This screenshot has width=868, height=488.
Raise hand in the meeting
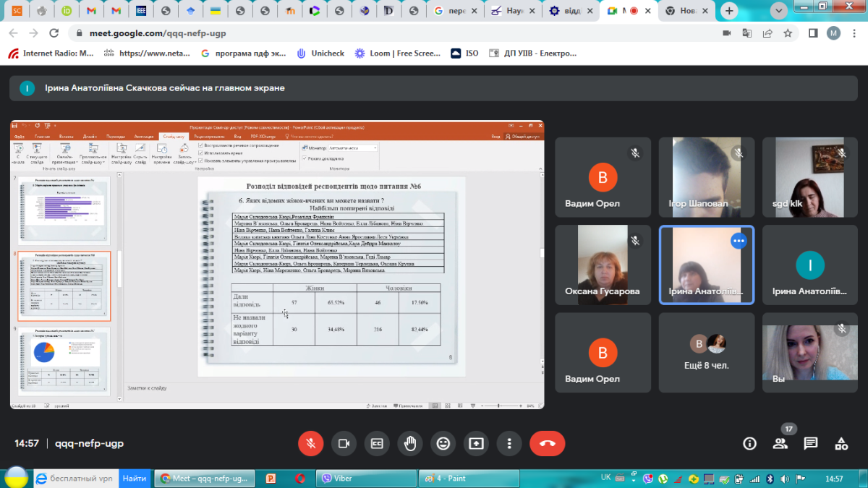(410, 443)
